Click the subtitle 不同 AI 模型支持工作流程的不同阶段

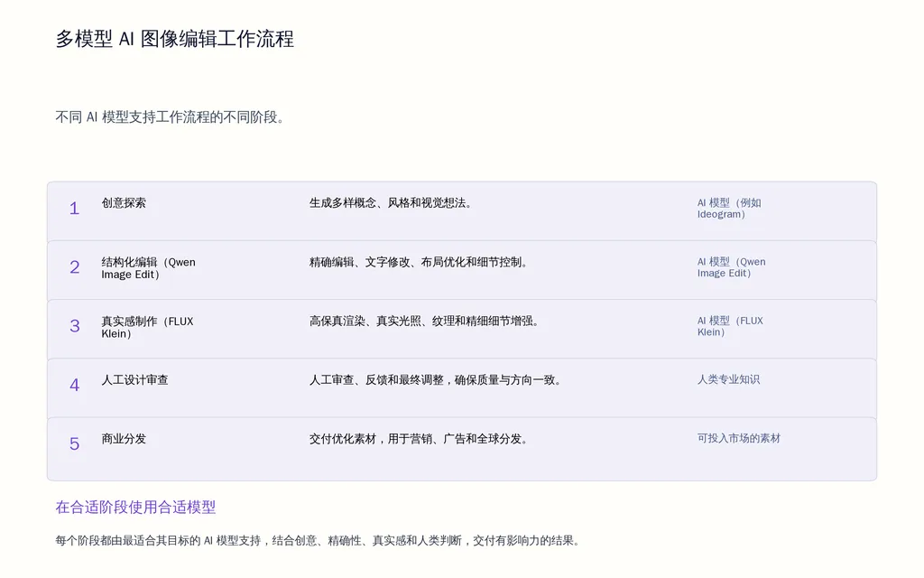tap(170, 117)
